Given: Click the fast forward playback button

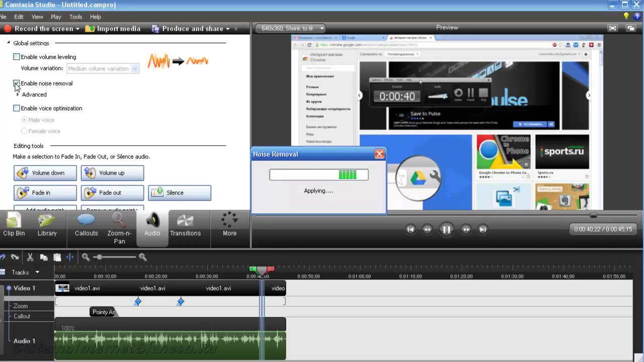Looking at the screenshot, I should 466,229.
